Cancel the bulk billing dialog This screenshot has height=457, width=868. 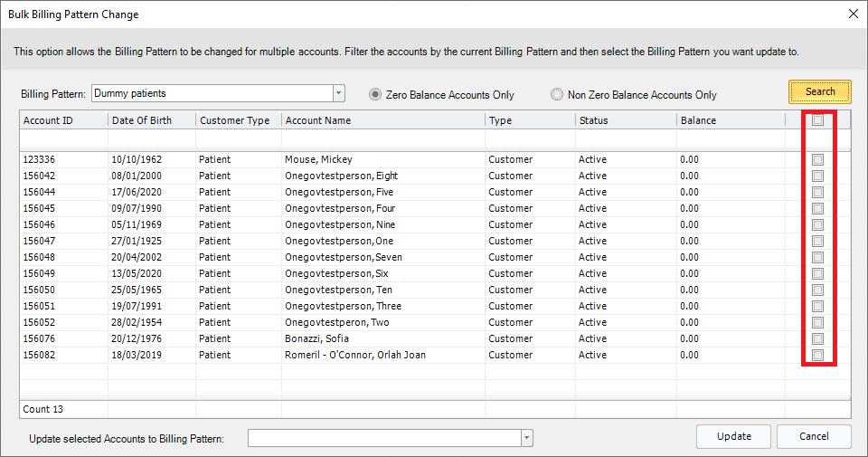point(814,436)
